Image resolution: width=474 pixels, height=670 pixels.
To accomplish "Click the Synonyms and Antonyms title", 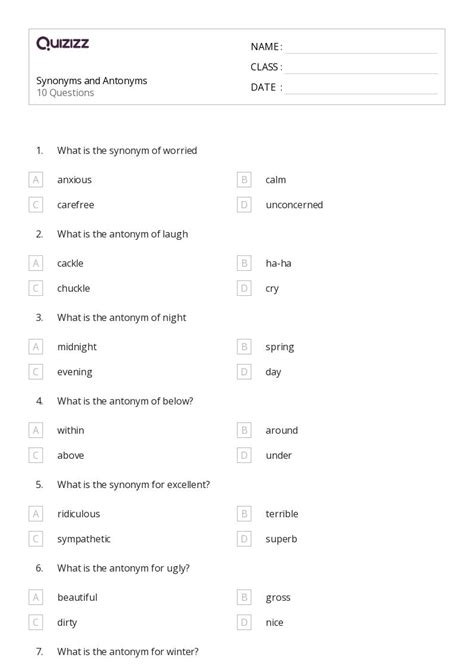I will click(91, 81).
